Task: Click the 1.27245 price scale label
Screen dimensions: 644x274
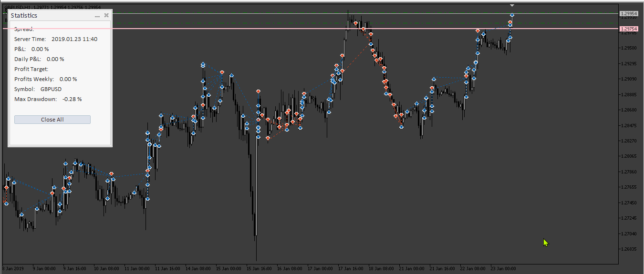Action: click(629, 218)
